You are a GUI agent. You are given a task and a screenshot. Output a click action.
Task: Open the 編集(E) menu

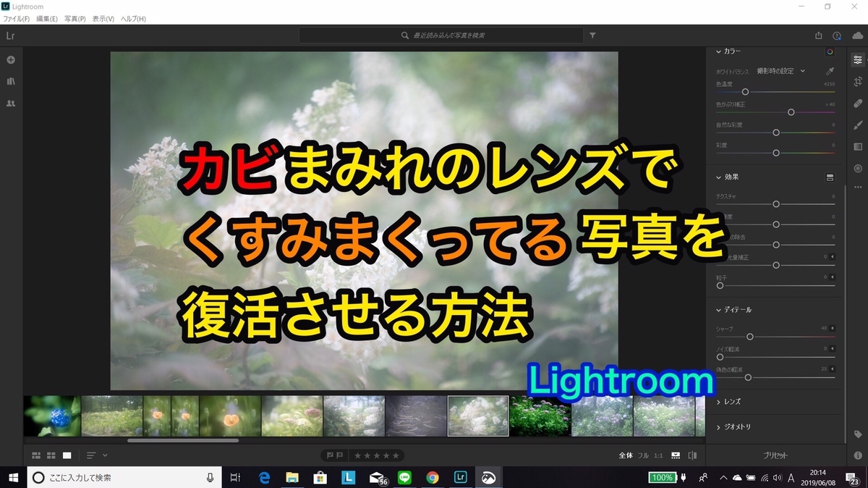(x=47, y=18)
